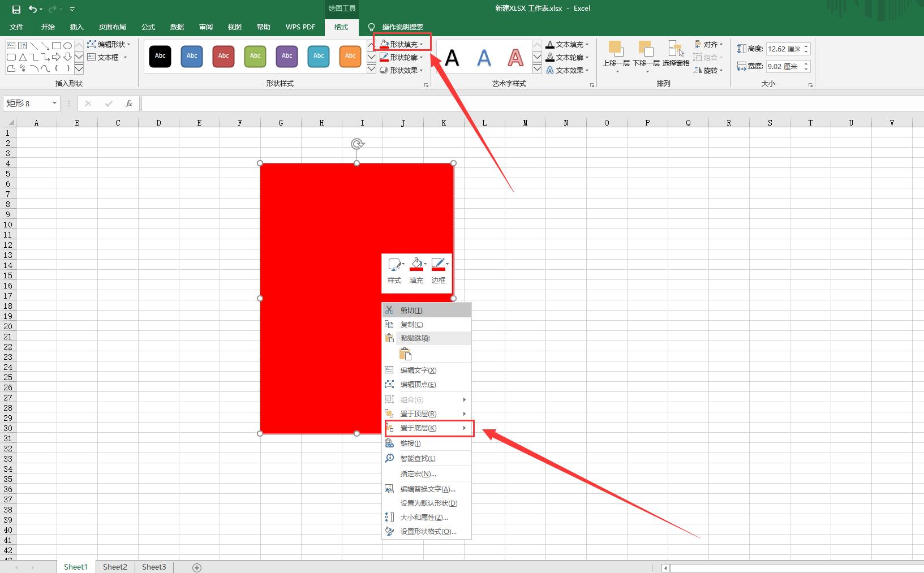Viewport: 924px width, 573px height.
Task: Expand the Shape Outline (形状轮廓) dropdown
Action: 402,57
